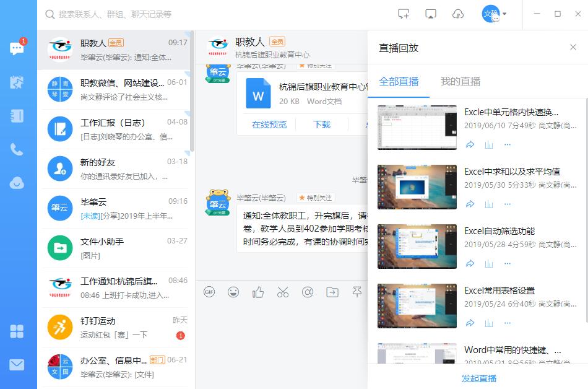Open the phone calls icon in sidebar

[17, 149]
